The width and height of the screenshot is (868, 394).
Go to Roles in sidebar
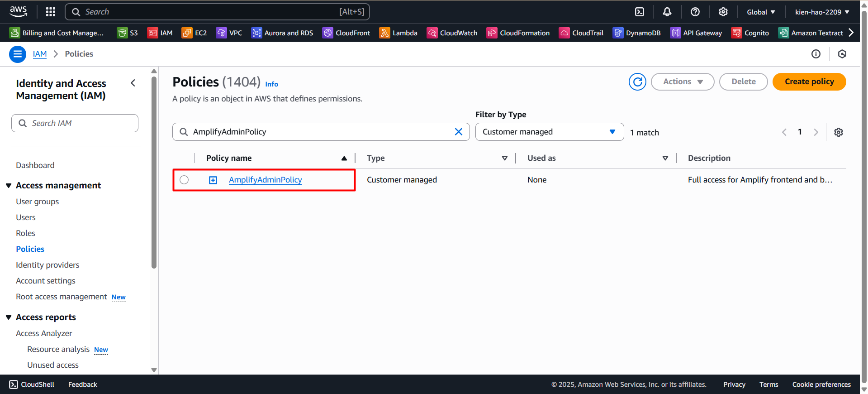pyautogui.click(x=25, y=233)
